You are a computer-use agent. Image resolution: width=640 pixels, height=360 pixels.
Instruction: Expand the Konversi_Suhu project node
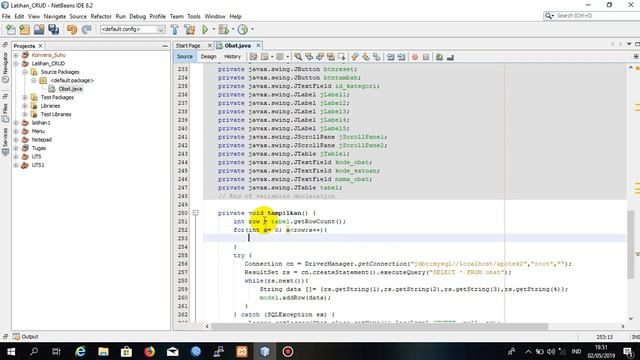coord(16,55)
